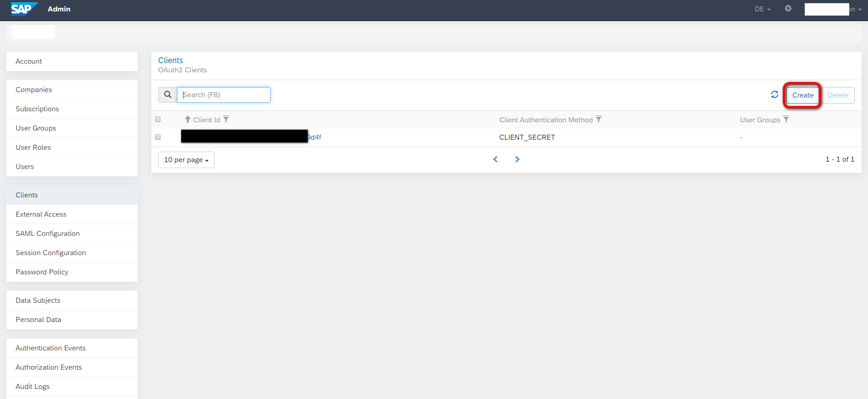This screenshot has height=399, width=868.
Task: View Authorization Events
Action: point(72,367)
